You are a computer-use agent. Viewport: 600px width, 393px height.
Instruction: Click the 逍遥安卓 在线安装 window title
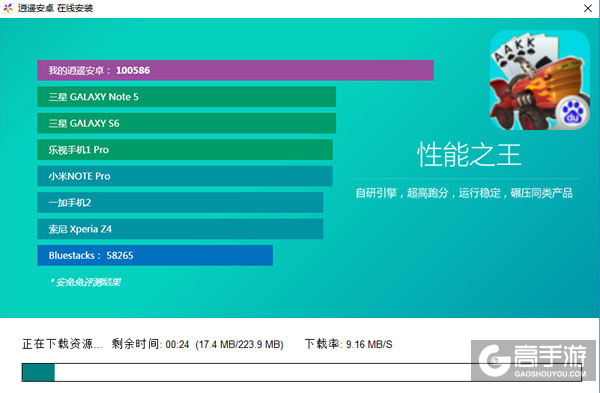pos(55,8)
